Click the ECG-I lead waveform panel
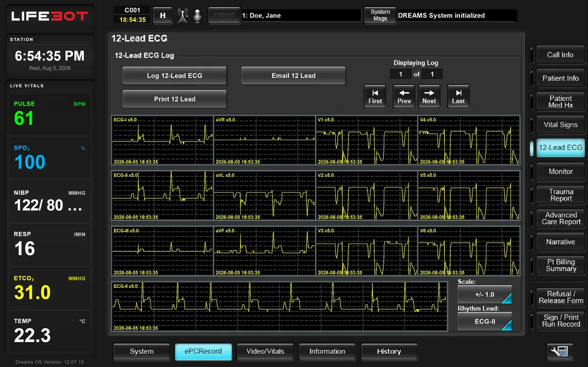 pos(163,140)
